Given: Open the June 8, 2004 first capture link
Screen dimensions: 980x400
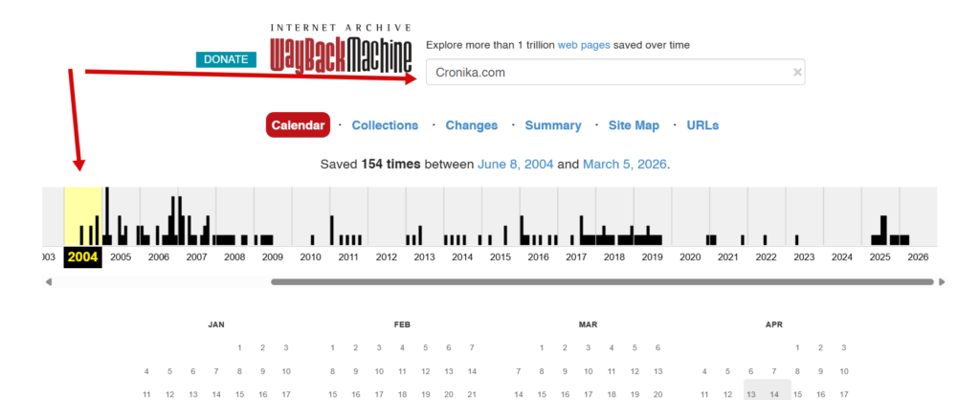Looking at the screenshot, I should (516, 165).
